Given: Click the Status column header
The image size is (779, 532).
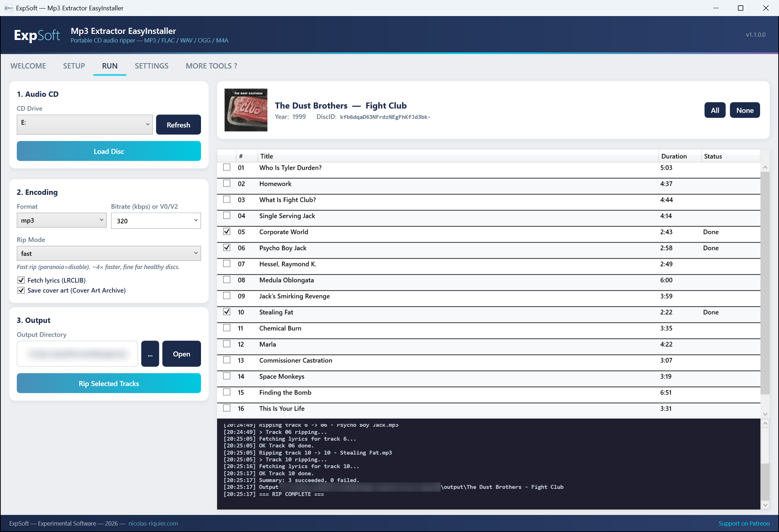Looking at the screenshot, I should [x=730, y=156].
